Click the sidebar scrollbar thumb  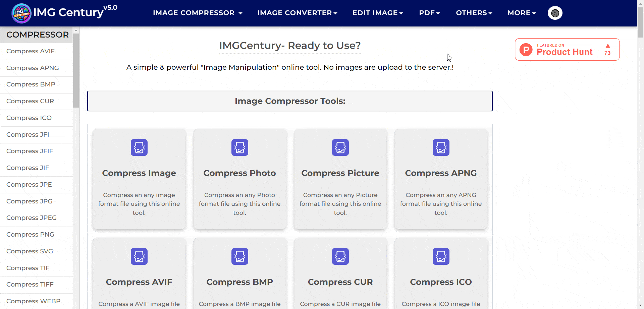[76, 70]
